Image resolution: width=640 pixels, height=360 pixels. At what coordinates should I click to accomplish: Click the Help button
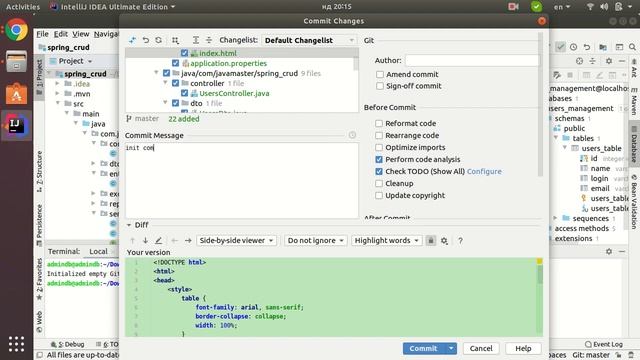coord(523,349)
